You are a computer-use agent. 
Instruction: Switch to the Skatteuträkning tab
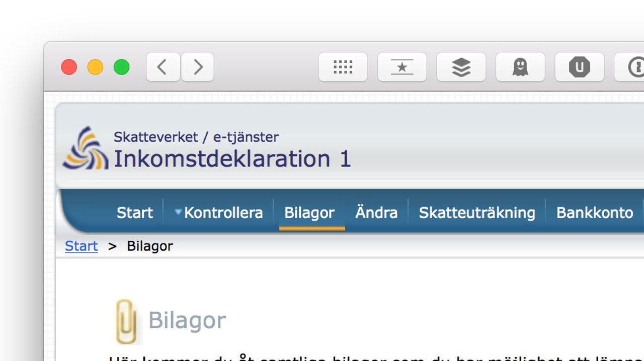pyautogui.click(x=476, y=213)
